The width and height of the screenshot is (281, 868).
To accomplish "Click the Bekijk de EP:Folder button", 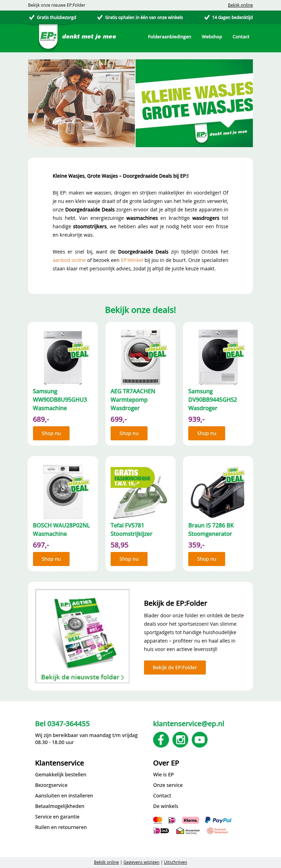I will [x=175, y=668].
